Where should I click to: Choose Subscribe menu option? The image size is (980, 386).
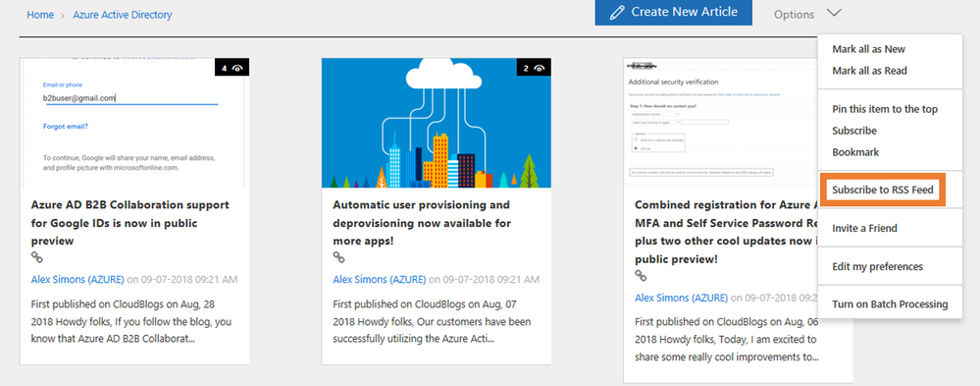click(854, 131)
